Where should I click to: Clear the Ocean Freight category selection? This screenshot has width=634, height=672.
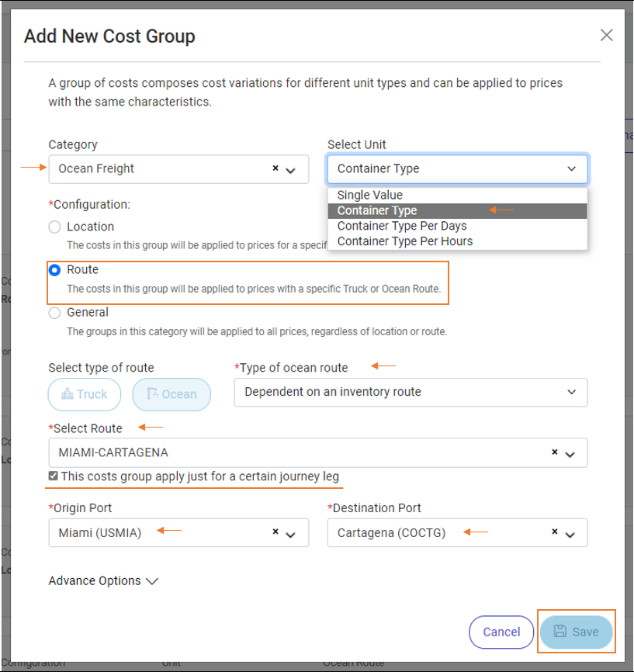tap(275, 168)
